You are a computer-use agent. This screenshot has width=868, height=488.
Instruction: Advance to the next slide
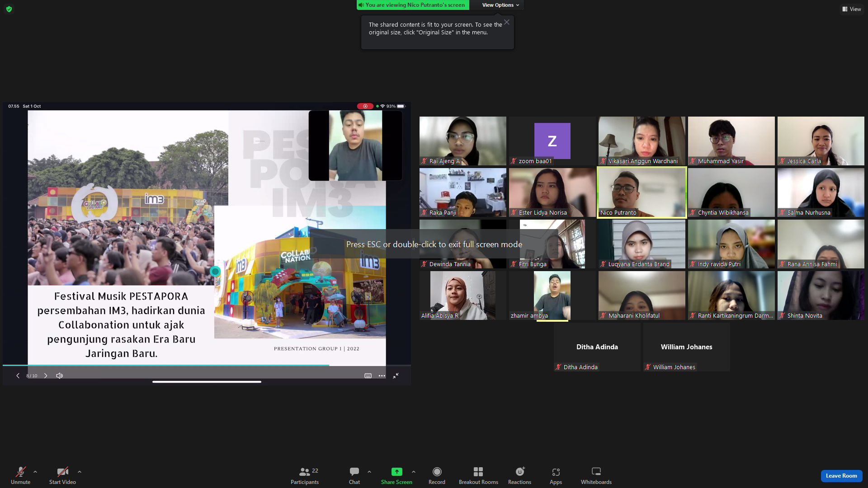click(46, 375)
